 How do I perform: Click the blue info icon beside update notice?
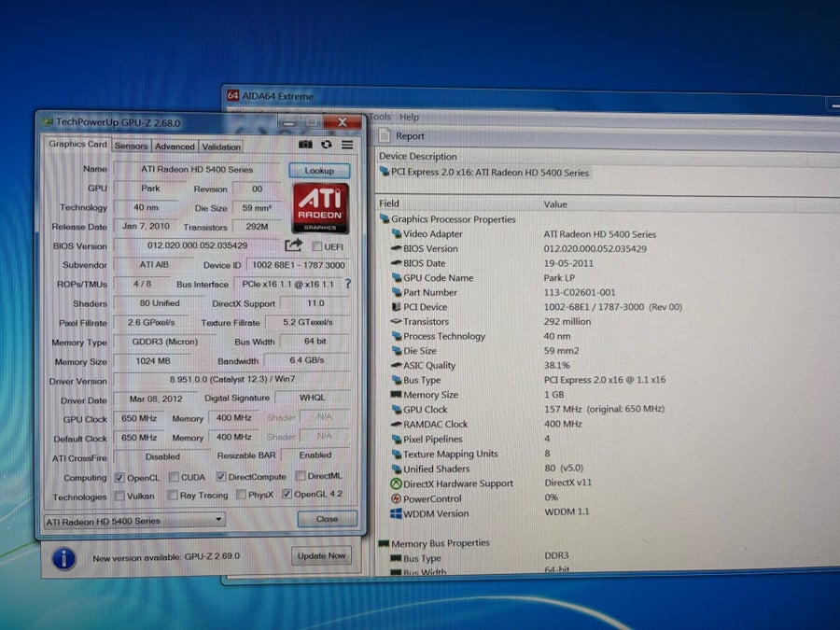pyautogui.click(x=63, y=558)
